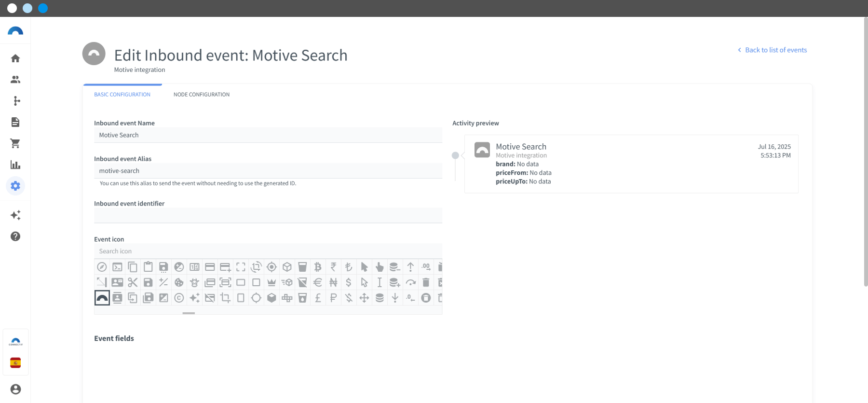The height and width of the screenshot is (403, 868).
Task: Select the credit card event icon
Action: 210,267
